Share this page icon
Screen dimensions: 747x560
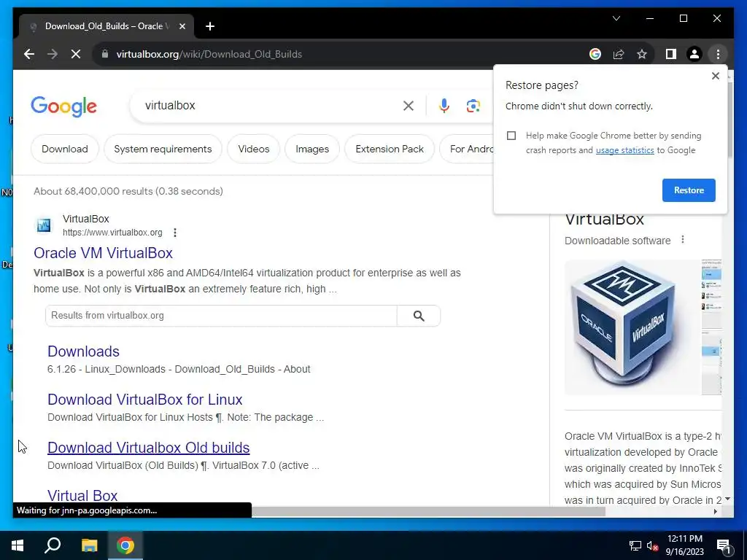click(x=619, y=54)
